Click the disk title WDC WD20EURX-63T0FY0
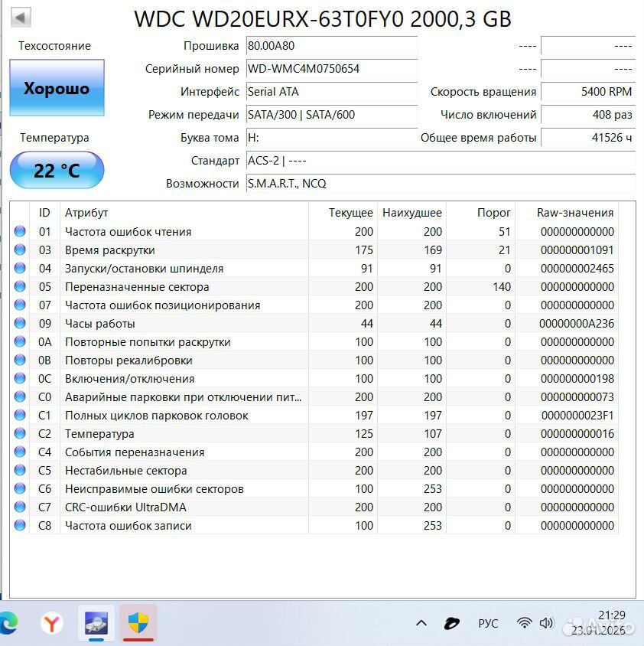Screen dimensions: 644x646 click(269, 19)
